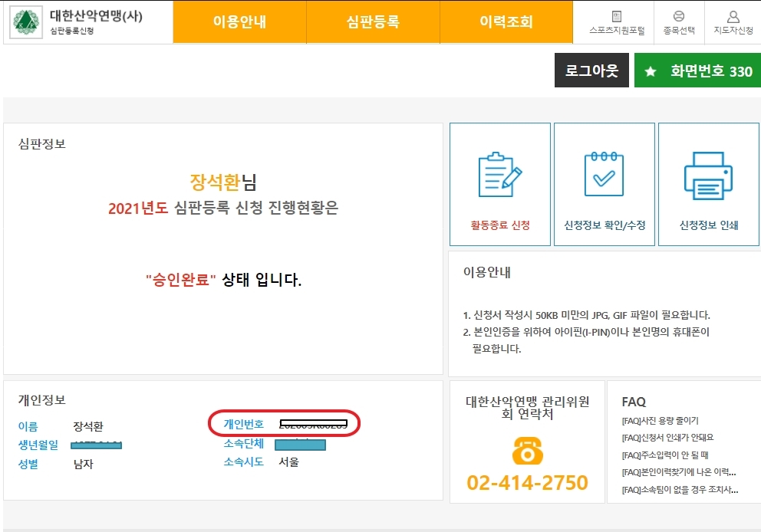Screen dimensions: 761x532
Task: Open FAQ 본인이력찾기에 나온 이력
Action: point(679,472)
